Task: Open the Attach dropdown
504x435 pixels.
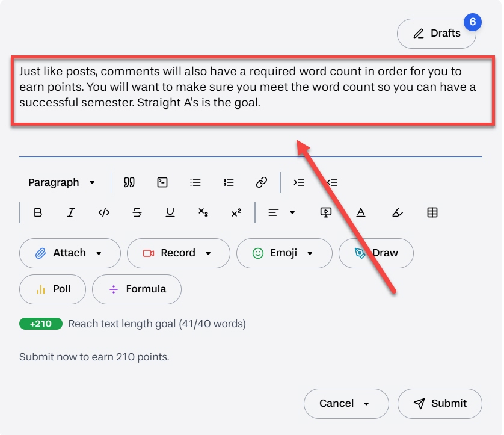Action: tap(70, 253)
